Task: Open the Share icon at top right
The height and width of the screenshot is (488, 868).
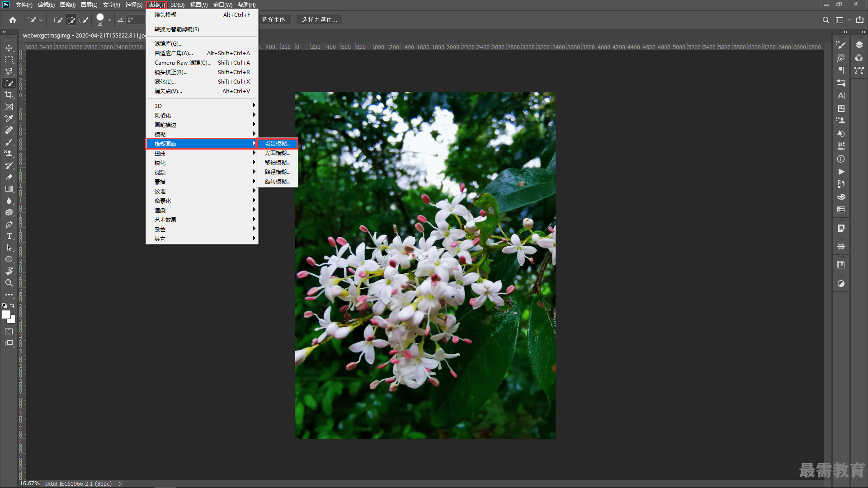Action: tap(859, 20)
